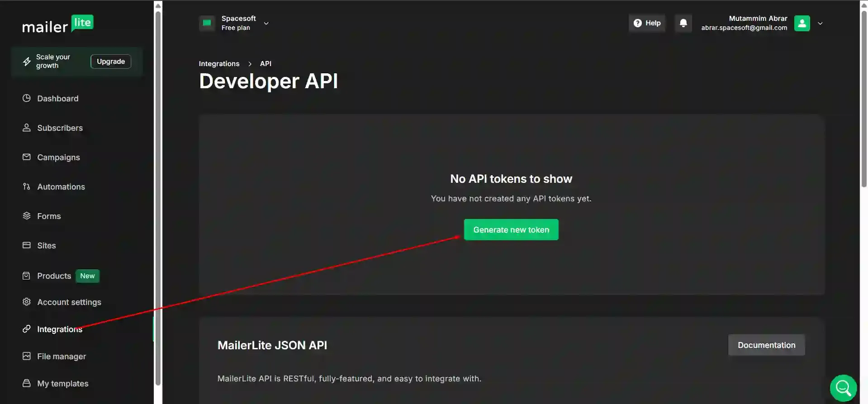Click the abrar.spacesoft@gmail.com email text

(744, 28)
